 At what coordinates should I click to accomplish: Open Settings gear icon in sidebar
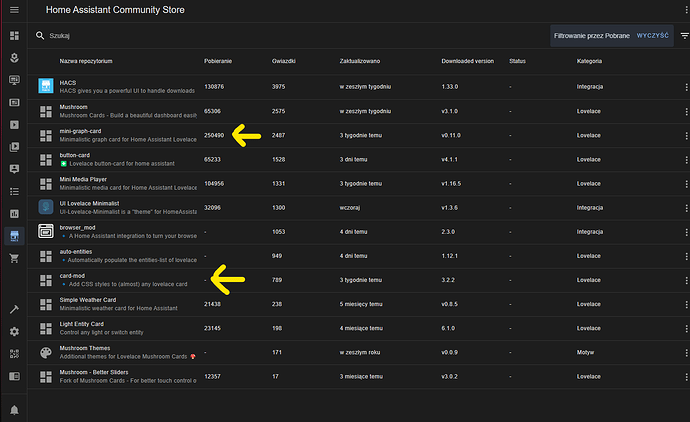[x=14, y=331]
